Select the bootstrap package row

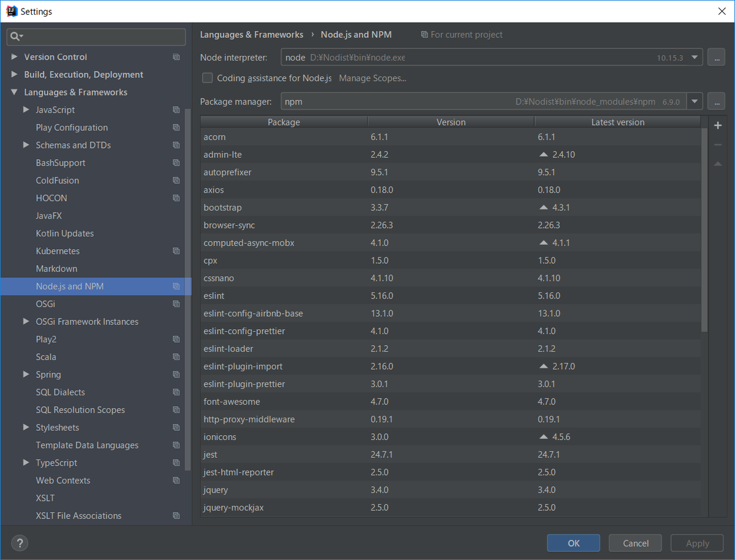[x=451, y=207]
